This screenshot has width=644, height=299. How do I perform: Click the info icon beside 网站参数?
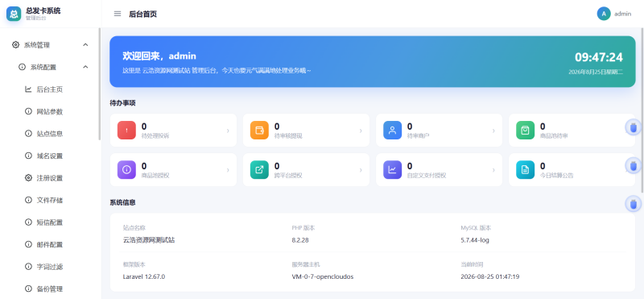pyautogui.click(x=28, y=111)
